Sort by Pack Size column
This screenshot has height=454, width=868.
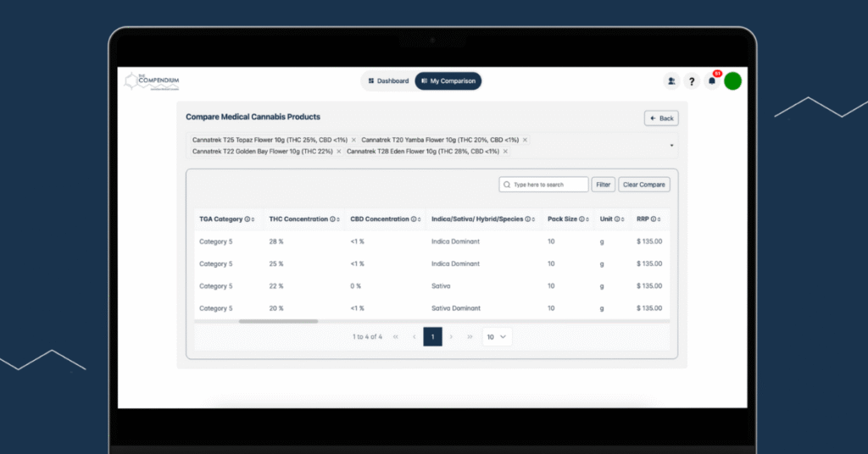tap(587, 219)
